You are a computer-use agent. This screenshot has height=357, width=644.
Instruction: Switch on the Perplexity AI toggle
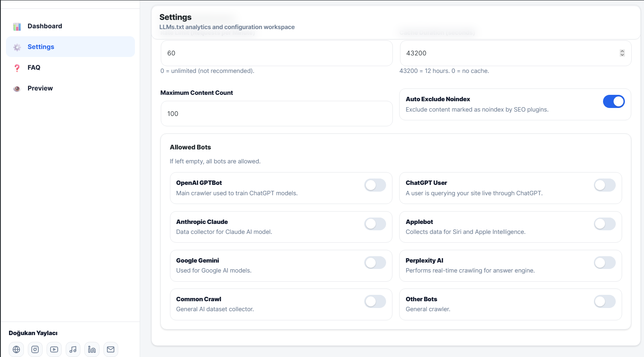point(605,263)
